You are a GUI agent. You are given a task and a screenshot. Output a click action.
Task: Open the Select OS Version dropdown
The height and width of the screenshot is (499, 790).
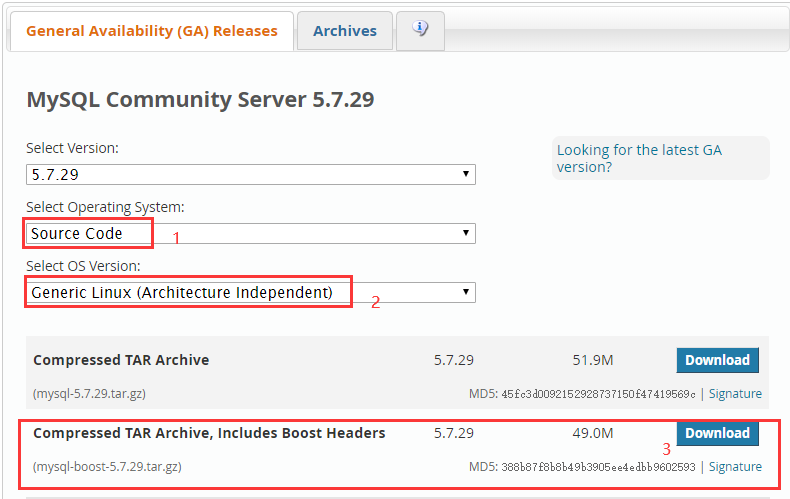(x=251, y=292)
